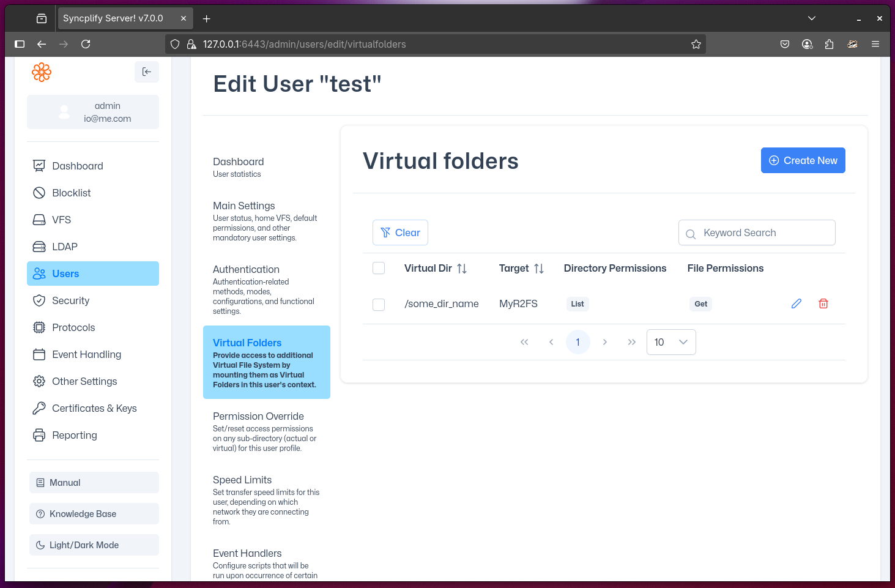Viewport: 895px width, 588px height.
Task: Clear the current filter
Action: click(x=400, y=233)
